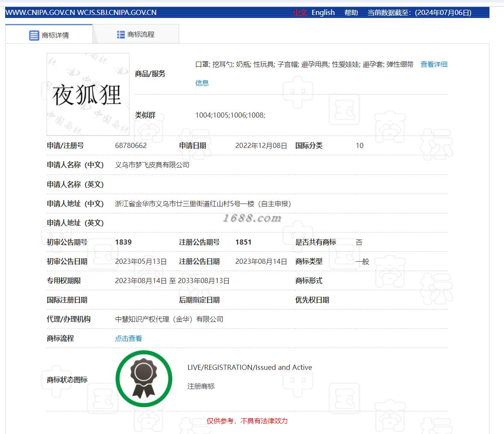Click 点击查看 trademark process link

(x=129, y=338)
